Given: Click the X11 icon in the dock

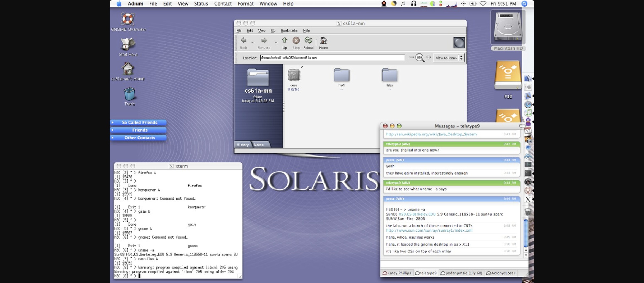Looking at the screenshot, I should [528, 199].
